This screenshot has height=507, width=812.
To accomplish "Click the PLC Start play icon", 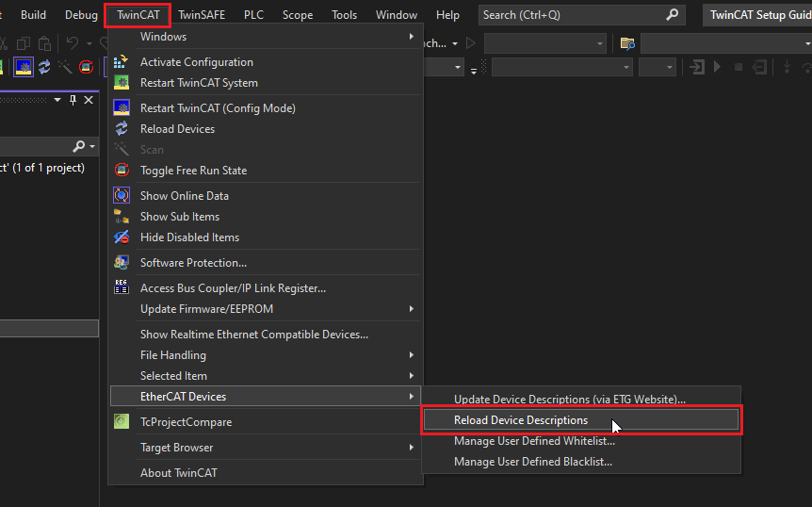I will click(718, 67).
